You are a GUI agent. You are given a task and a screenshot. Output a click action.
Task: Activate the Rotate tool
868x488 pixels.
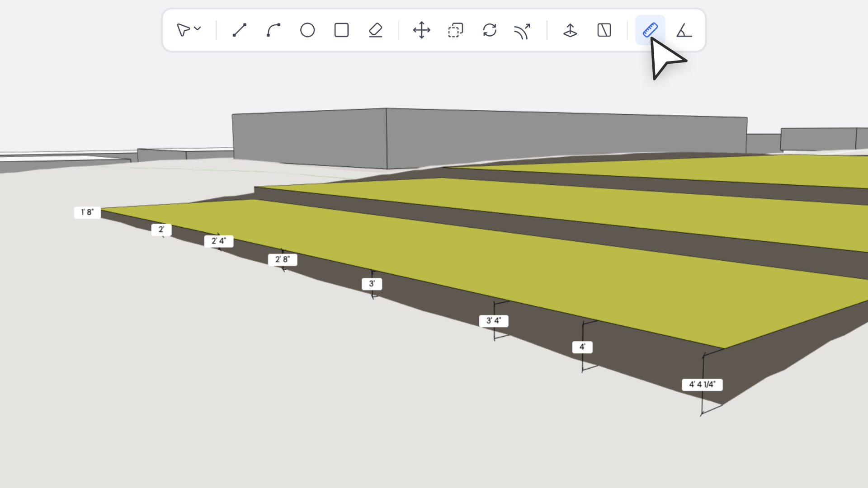490,30
